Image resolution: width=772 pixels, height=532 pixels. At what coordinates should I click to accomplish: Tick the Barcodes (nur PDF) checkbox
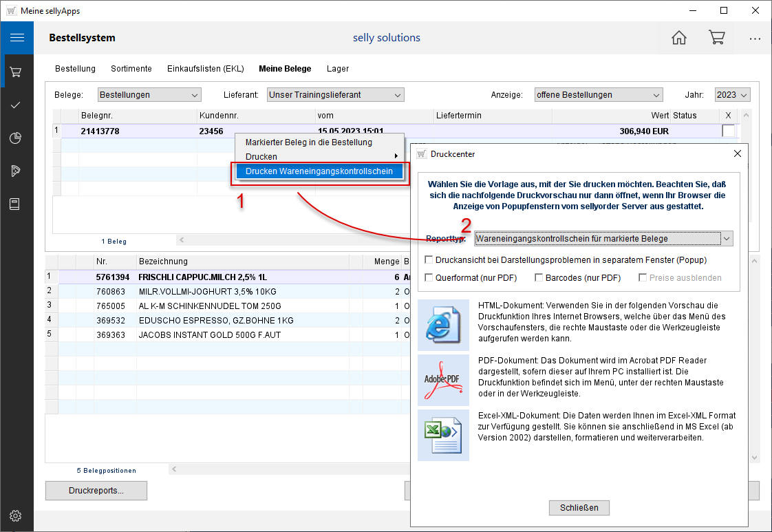[539, 278]
